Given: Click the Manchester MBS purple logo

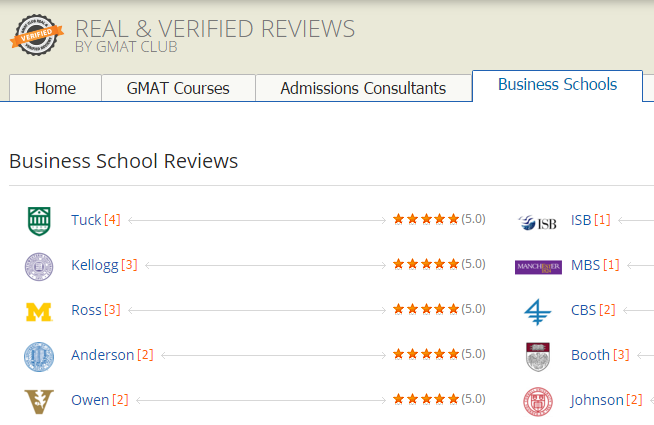Looking at the screenshot, I should [537, 266].
